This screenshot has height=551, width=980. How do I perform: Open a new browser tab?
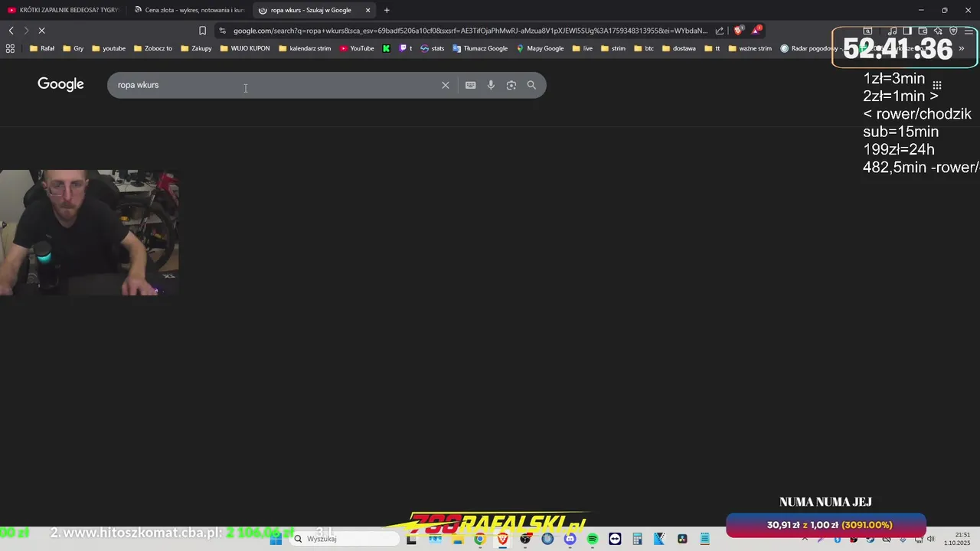pyautogui.click(x=387, y=10)
